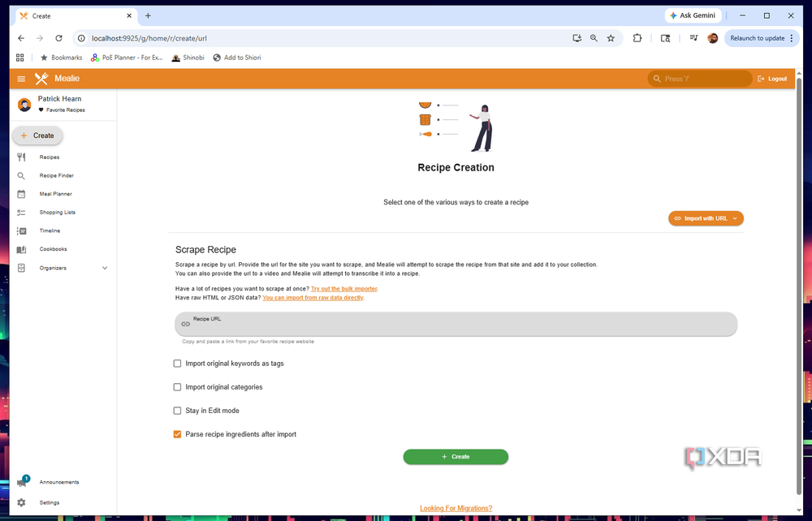Screen dimensions: 812x521
Task: Click the Mealie fork and knife logo
Action: coord(41,79)
